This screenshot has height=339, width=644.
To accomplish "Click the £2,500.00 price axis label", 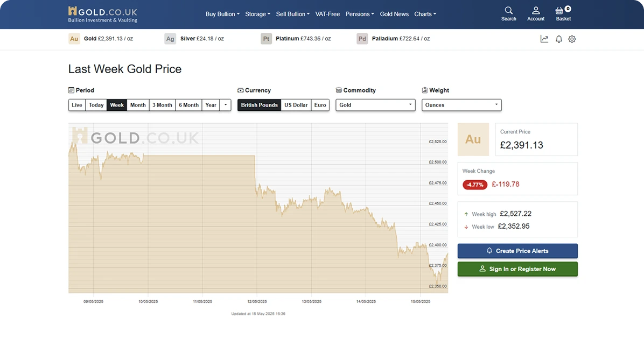I will [438, 162].
